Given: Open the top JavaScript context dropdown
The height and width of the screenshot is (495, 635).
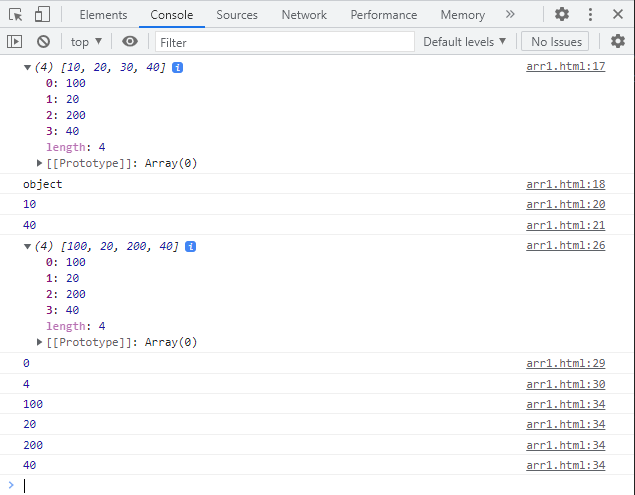Looking at the screenshot, I should point(86,42).
